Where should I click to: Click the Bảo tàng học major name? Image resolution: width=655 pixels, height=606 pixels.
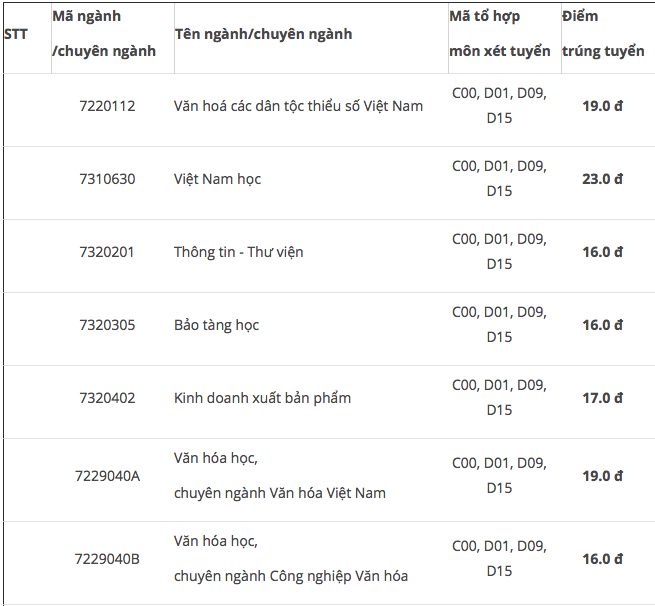[216, 325]
